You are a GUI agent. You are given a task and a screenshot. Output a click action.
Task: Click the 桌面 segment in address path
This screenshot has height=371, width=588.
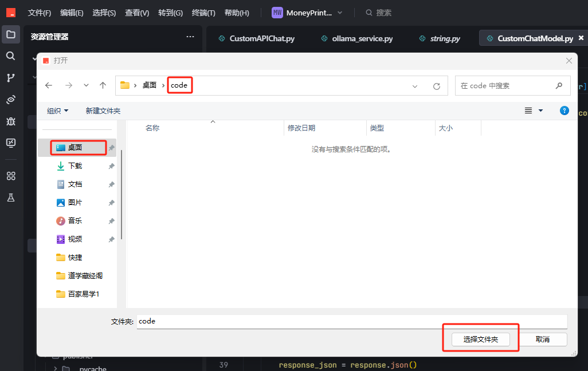tap(149, 85)
